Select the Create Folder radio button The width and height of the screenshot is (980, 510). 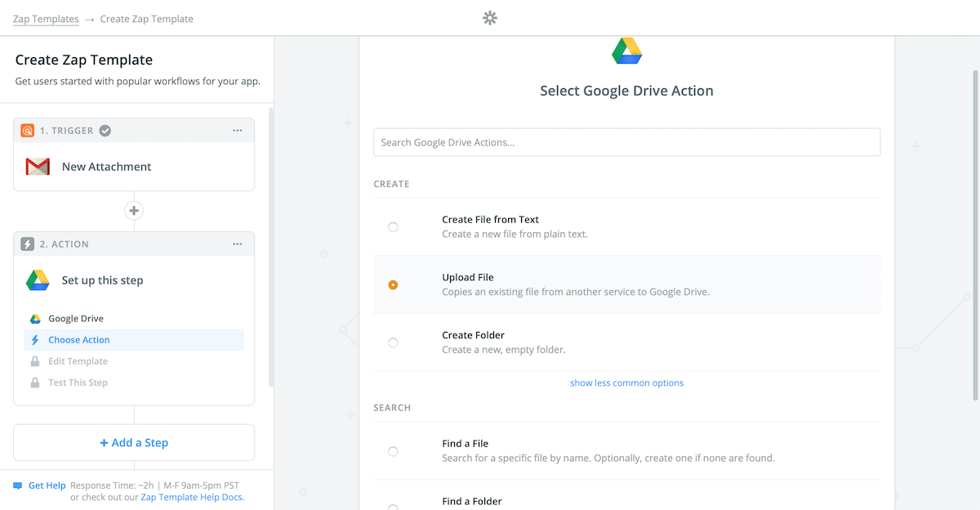coord(393,343)
